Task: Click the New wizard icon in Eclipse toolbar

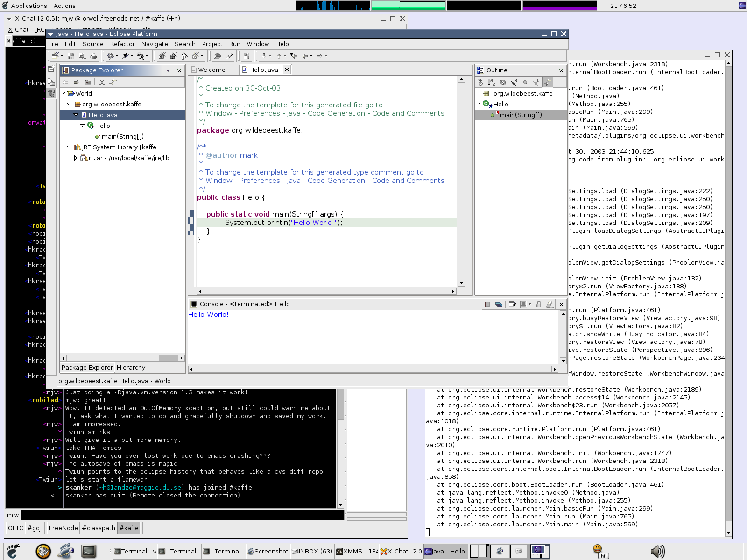Action: click(55, 56)
